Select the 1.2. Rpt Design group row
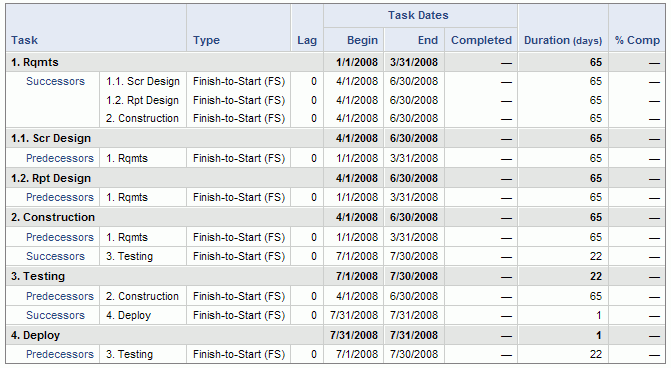The height and width of the screenshot is (368, 671). coord(336,178)
